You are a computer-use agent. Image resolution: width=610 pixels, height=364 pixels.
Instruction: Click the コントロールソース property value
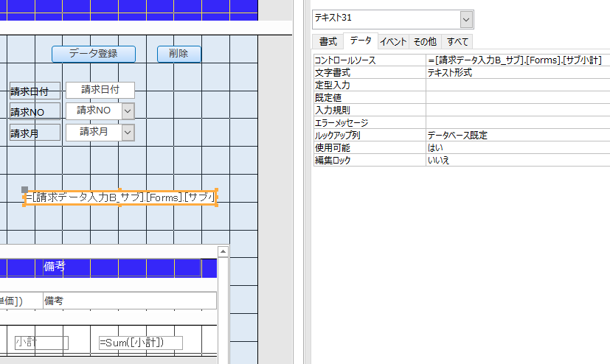(x=518, y=60)
